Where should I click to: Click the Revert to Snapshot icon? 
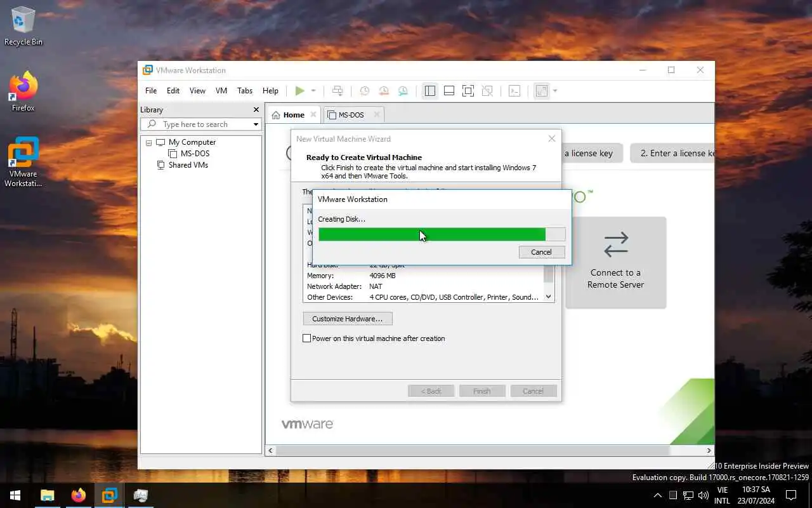[x=384, y=91]
